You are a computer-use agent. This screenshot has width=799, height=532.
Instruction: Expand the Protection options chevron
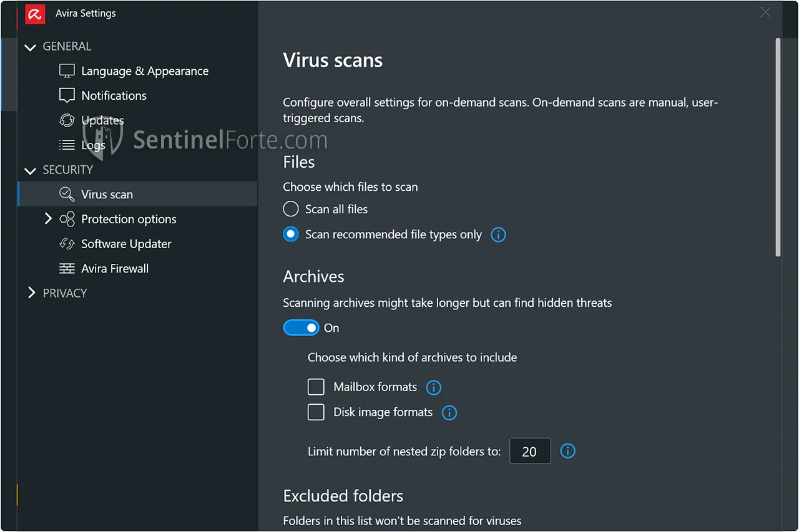coord(48,218)
